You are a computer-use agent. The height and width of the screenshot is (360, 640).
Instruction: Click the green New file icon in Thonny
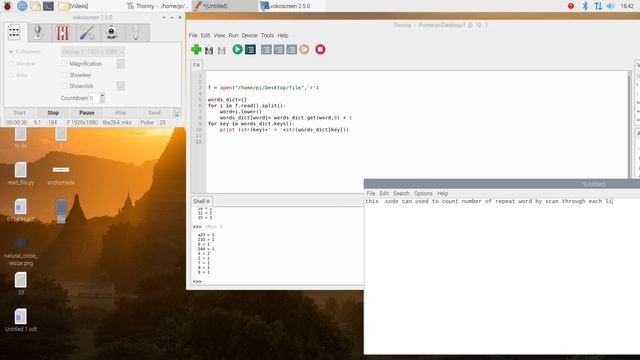196,49
